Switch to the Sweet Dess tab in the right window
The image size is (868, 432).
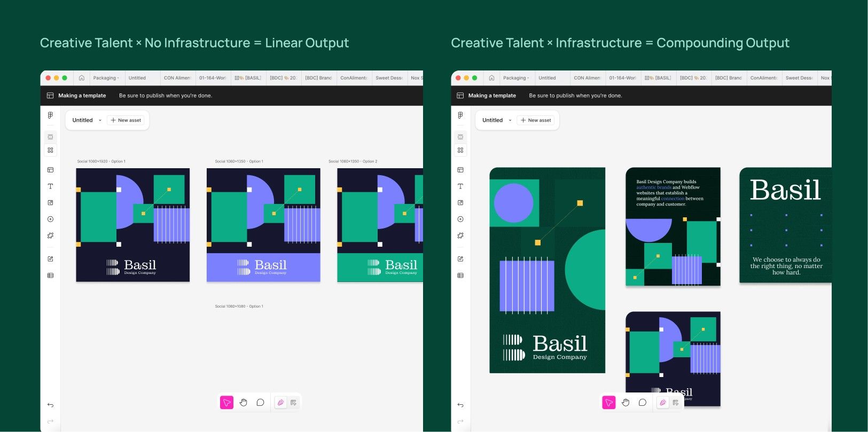click(x=800, y=78)
